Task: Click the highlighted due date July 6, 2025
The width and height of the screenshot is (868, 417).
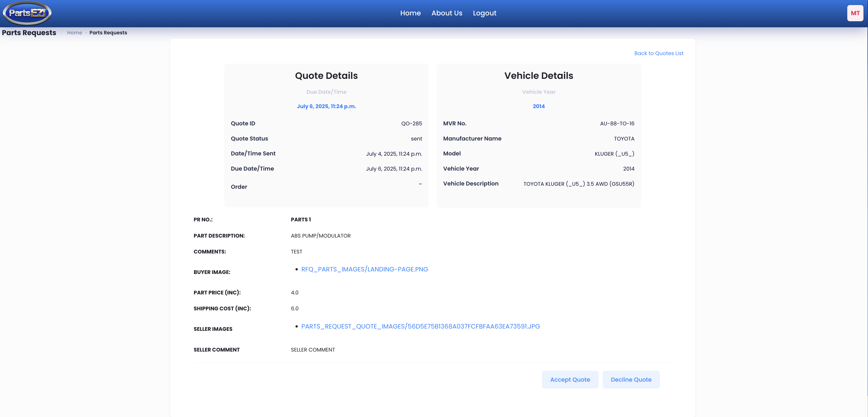Action: [326, 106]
